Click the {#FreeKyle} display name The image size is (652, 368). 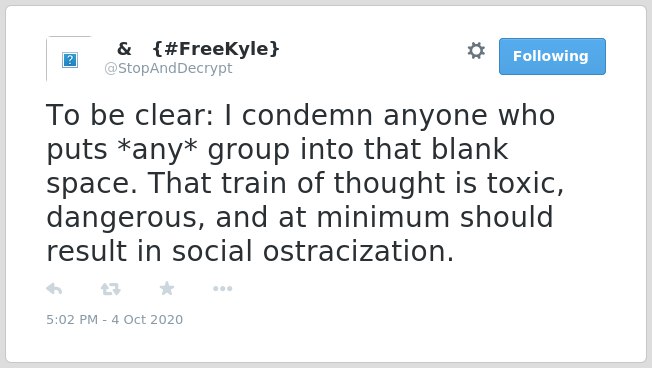[216, 49]
